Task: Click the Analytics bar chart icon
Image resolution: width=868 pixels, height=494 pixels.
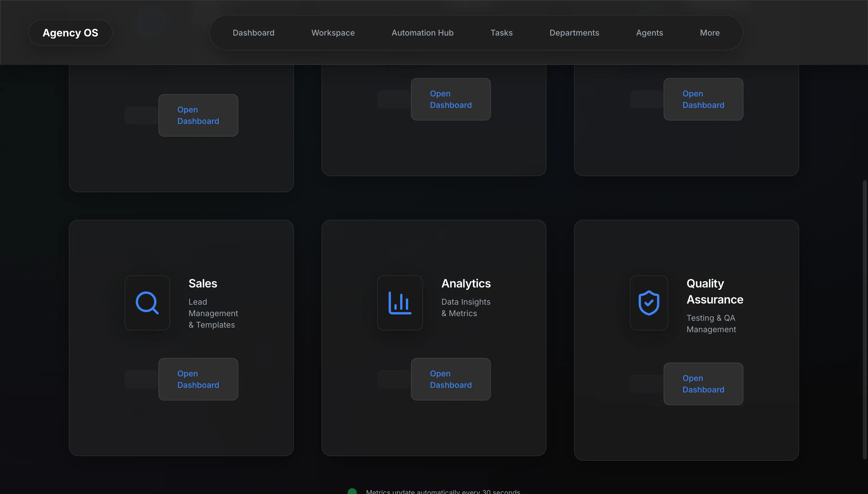Action: coord(400,303)
